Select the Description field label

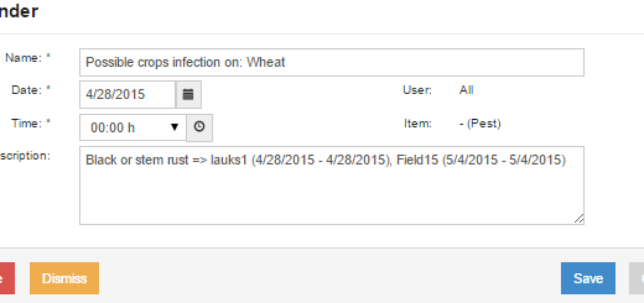click(x=25, y=156)
